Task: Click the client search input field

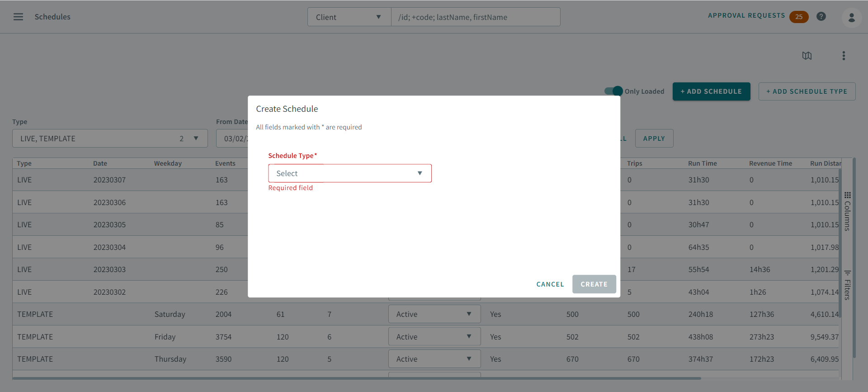Action: tap(476, 17)
